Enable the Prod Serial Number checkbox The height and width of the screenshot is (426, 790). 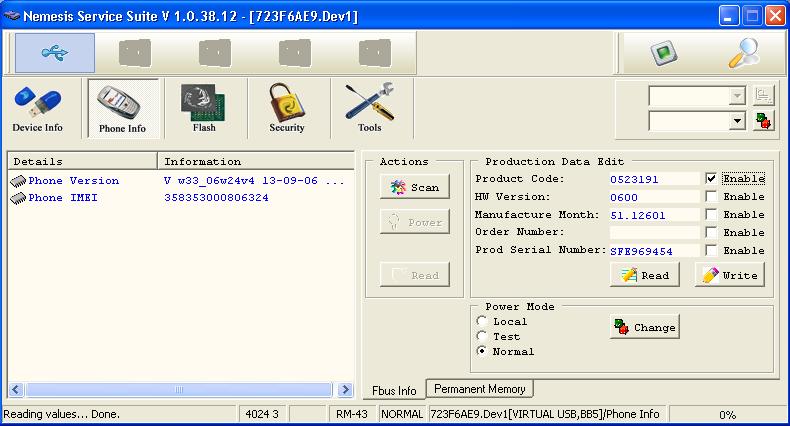[711, 251]
